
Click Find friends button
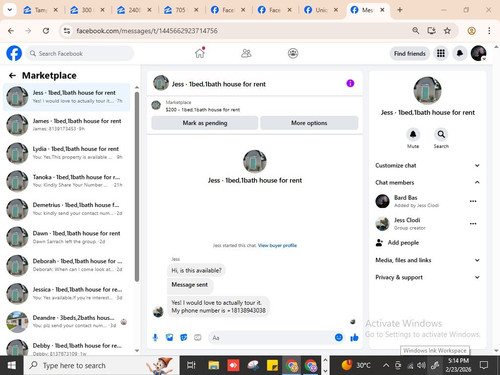[410, 53]
